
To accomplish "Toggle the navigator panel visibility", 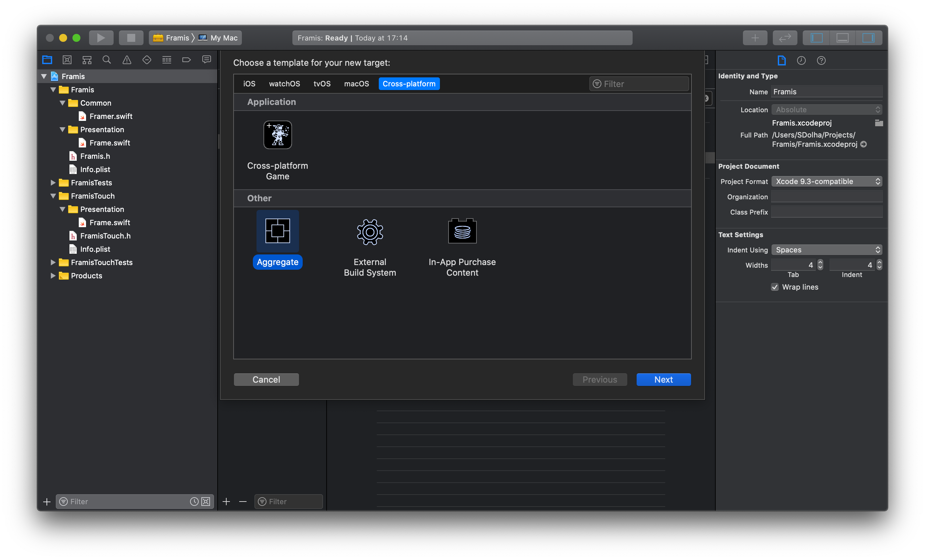I will (x=816, y=38).
